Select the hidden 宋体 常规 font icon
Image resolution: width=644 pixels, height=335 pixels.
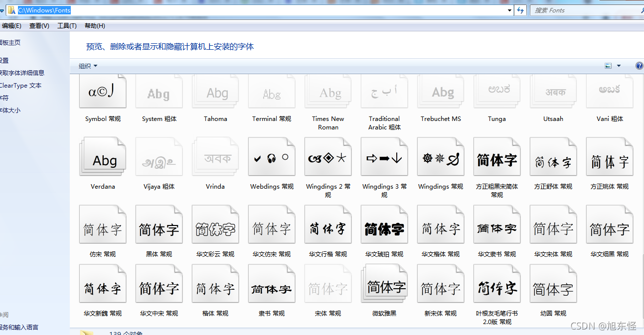point(328,284)
